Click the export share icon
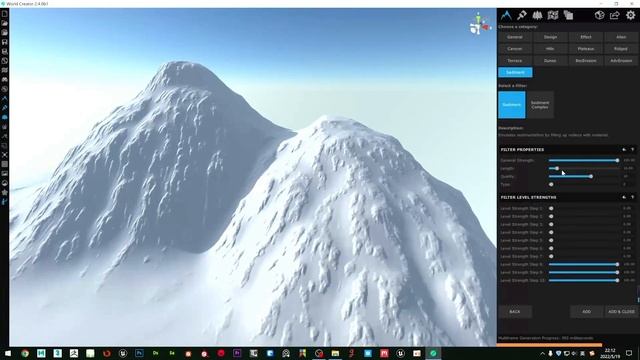The width and height of the screenshot is (640, 360). (615, 16)
